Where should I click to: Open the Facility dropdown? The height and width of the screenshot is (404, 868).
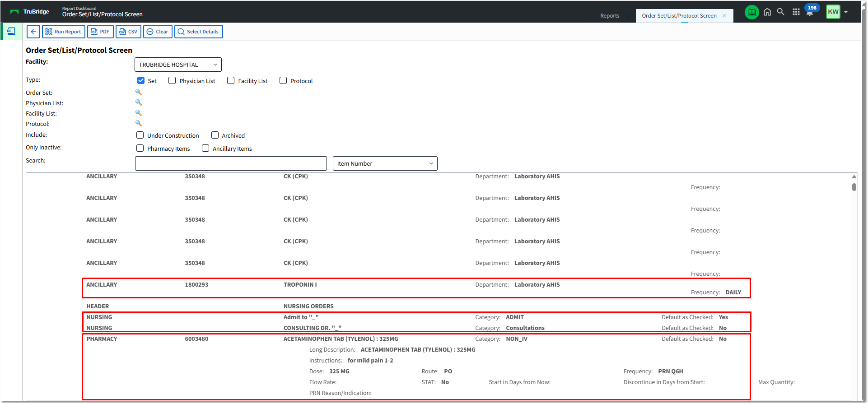click(x=178, y=65)
